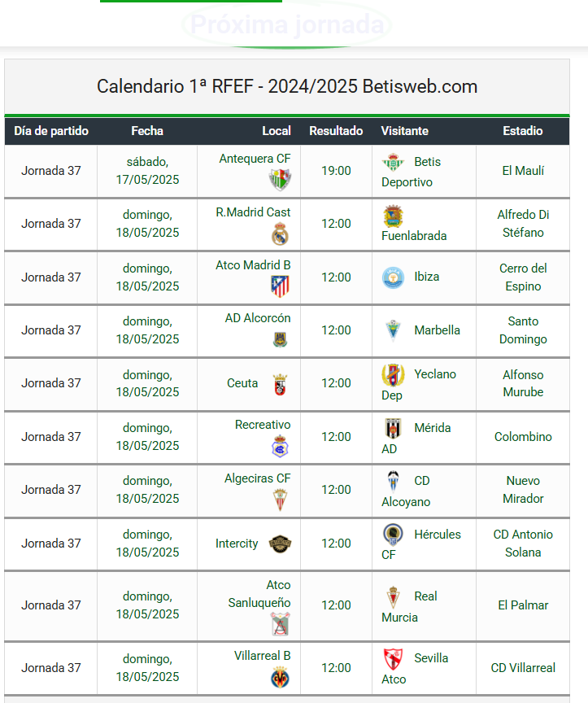This screenshot has width=588, height=703.
Task: Click the Fecha column header
Action: point(147,131)
